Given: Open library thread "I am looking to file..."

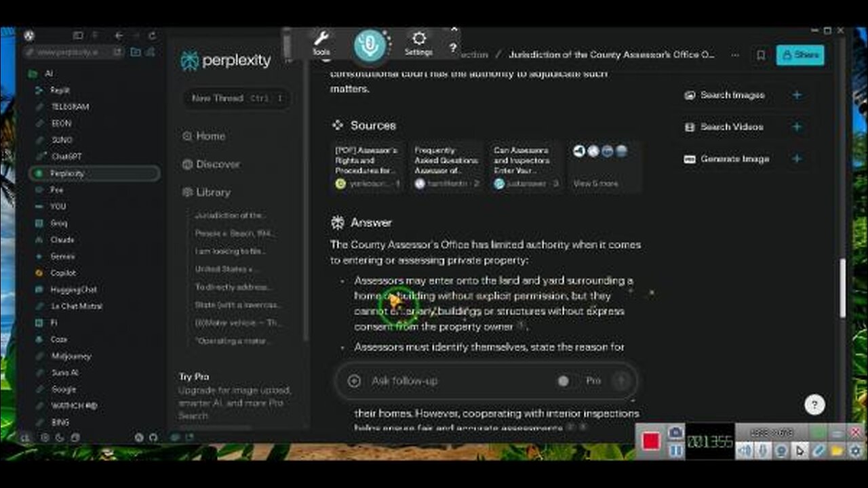Looking at the screenshot, I should [x=231, y=251].
